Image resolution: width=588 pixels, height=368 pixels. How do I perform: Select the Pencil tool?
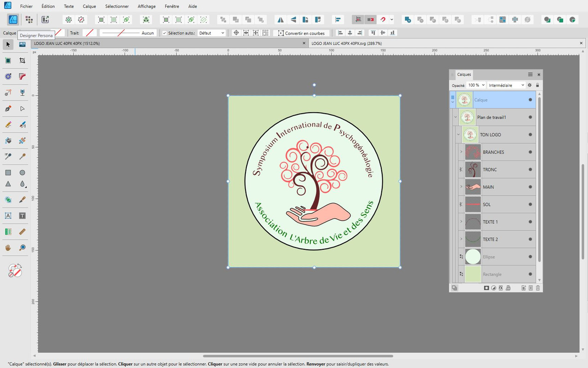coord(8,125)
